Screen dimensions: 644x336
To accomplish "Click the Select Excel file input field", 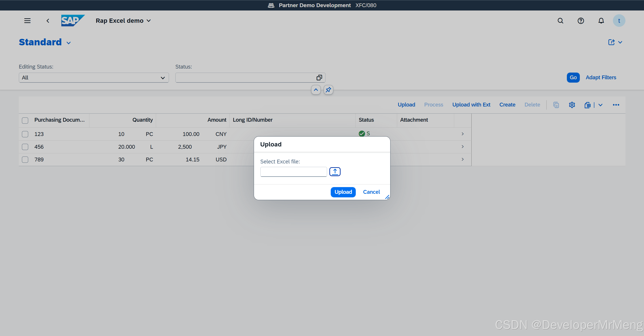I will tap(293, 172).
